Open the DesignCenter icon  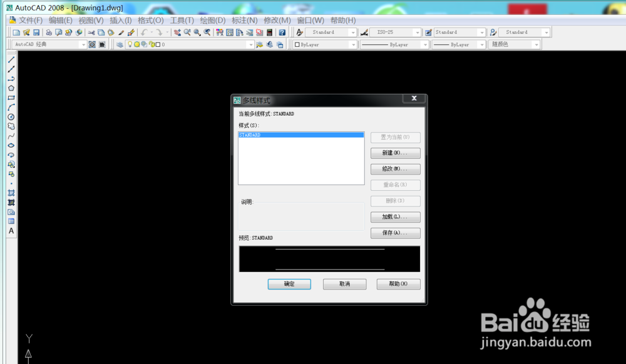pyautogui.click(x=230, y=33)
